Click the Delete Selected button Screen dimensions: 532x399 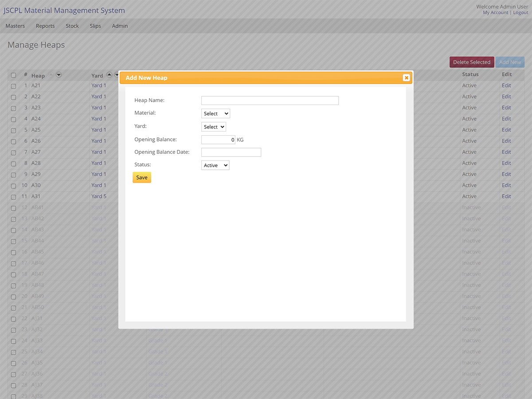471,62
